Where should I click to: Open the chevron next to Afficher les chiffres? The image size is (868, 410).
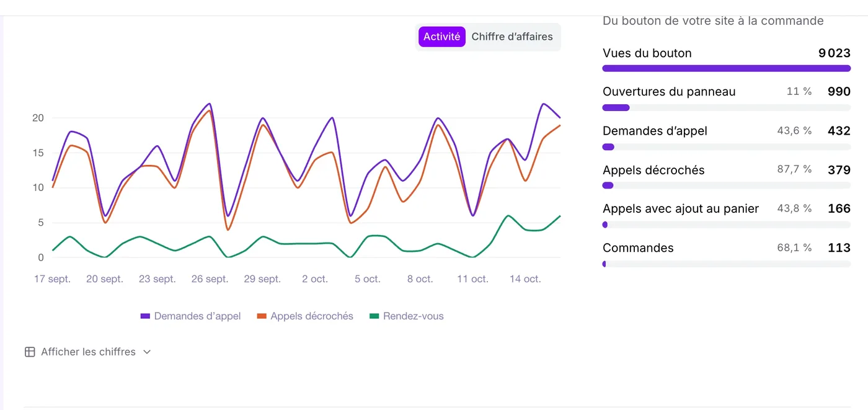tap(147, 352)
